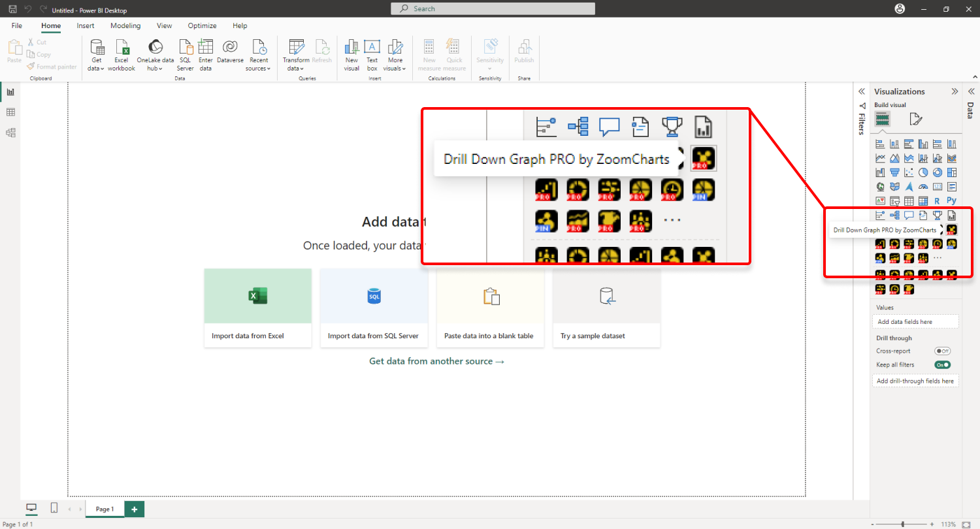The image size is (980, 529).
Task: Add a new page with plus button
Action: [x=135, y=509]
